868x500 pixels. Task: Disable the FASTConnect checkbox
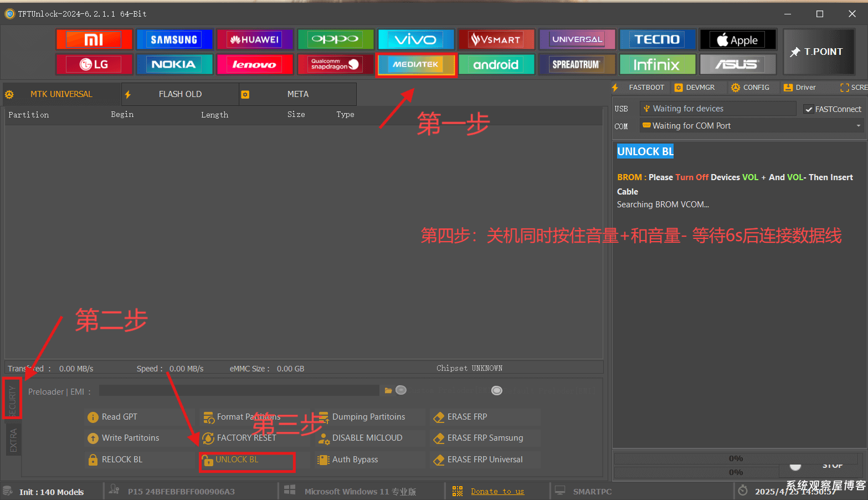tap(809, 109)
